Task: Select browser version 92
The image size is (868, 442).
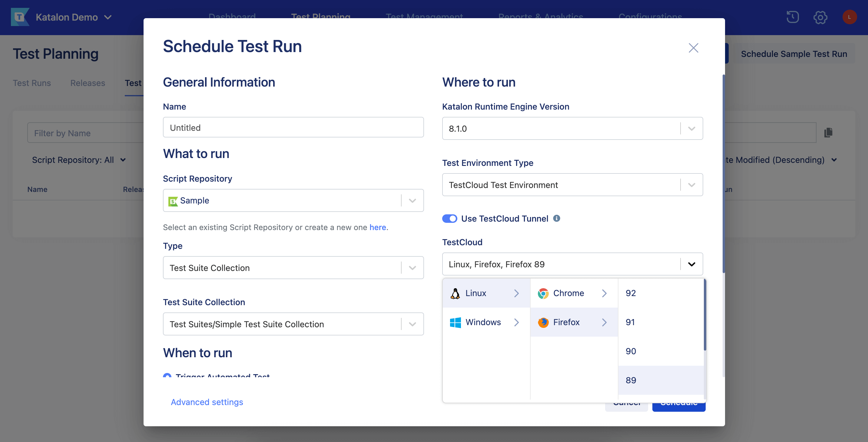Action: [x=661, y=293]
